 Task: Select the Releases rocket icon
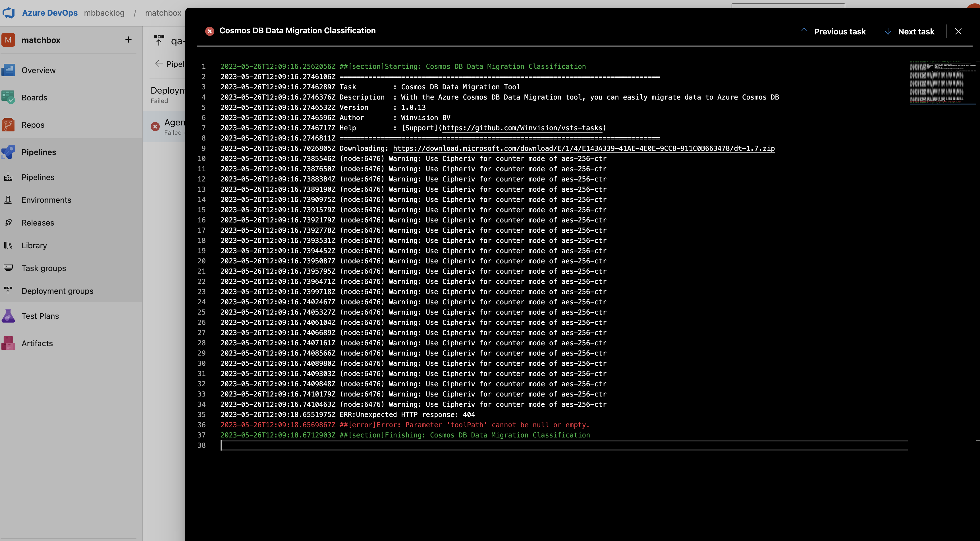coord(8,222)
